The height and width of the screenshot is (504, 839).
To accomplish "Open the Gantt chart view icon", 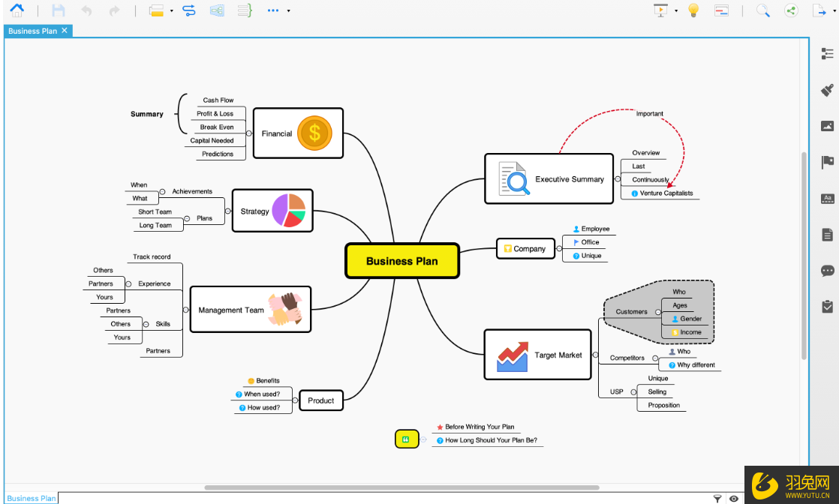I will tap(721, 10).
